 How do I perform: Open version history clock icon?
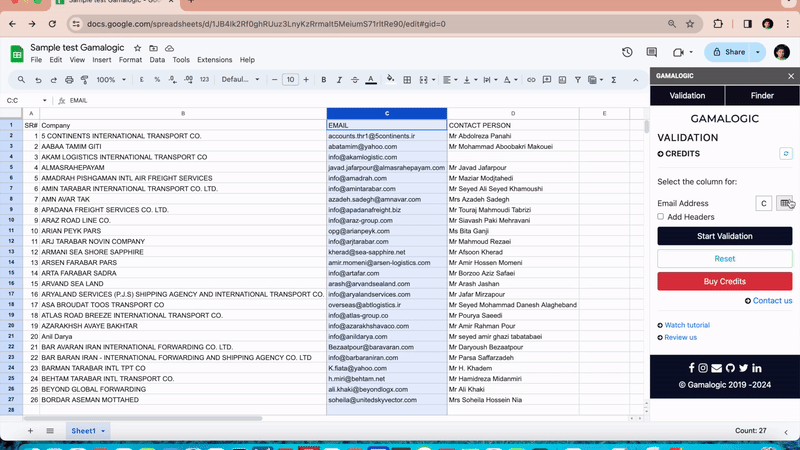pos(627,52)
